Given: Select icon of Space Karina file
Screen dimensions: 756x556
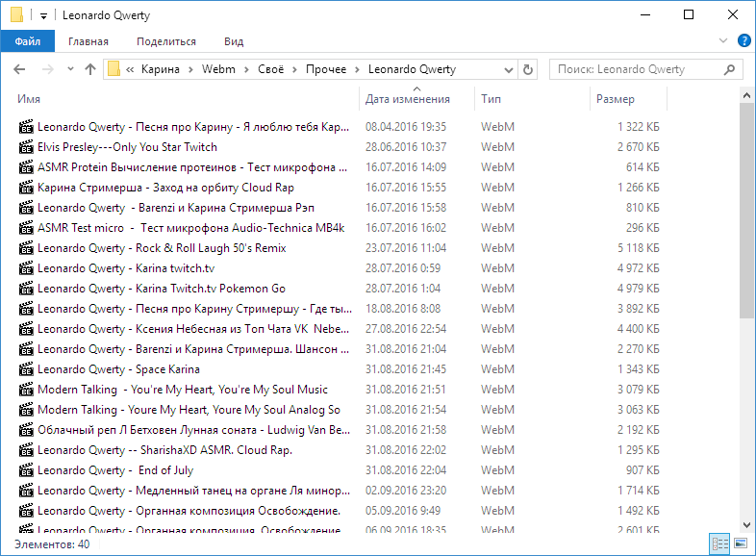Looking at the screenshot, I should click(x=26, y=369).
